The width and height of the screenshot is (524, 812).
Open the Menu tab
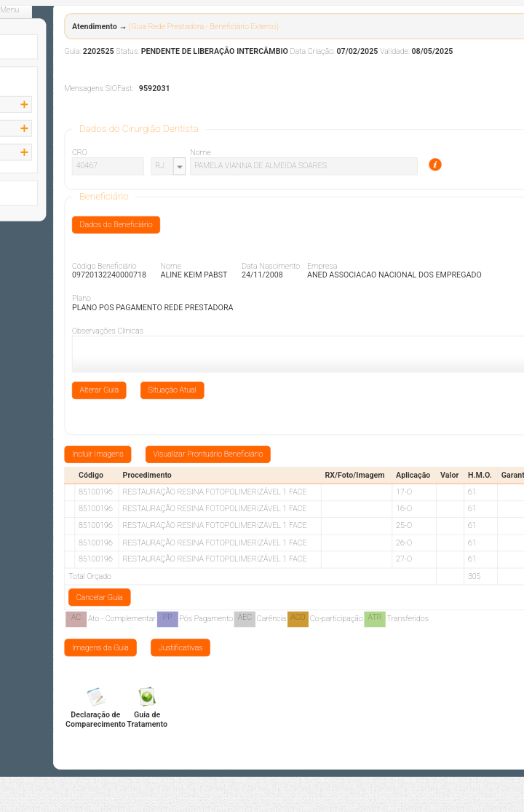(x=10, y=9)
